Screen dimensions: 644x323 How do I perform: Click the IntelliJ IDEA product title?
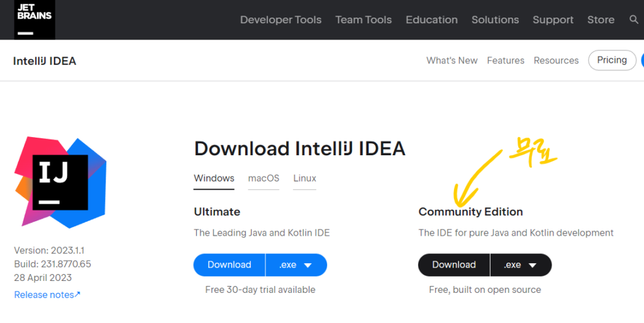45,61
